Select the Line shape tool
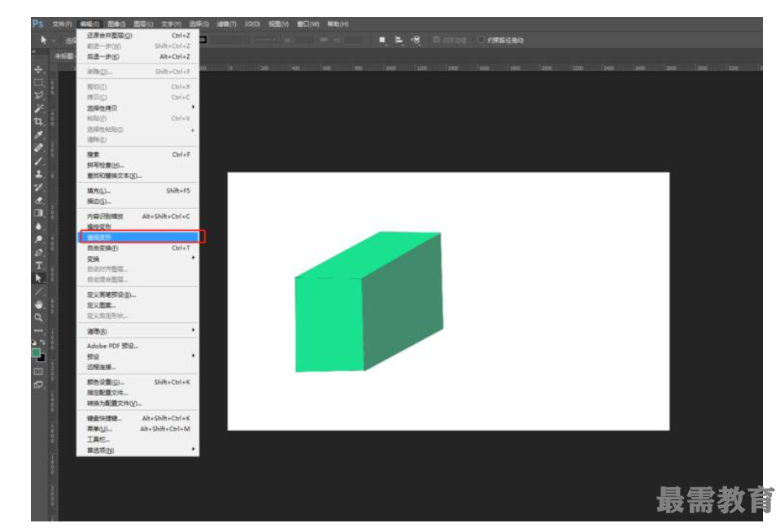The image size is (780, 532). point(38,291)
